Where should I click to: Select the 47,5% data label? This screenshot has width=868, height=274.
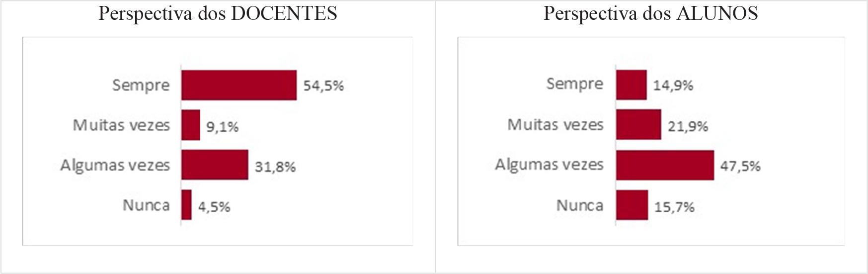coord(740,166)
